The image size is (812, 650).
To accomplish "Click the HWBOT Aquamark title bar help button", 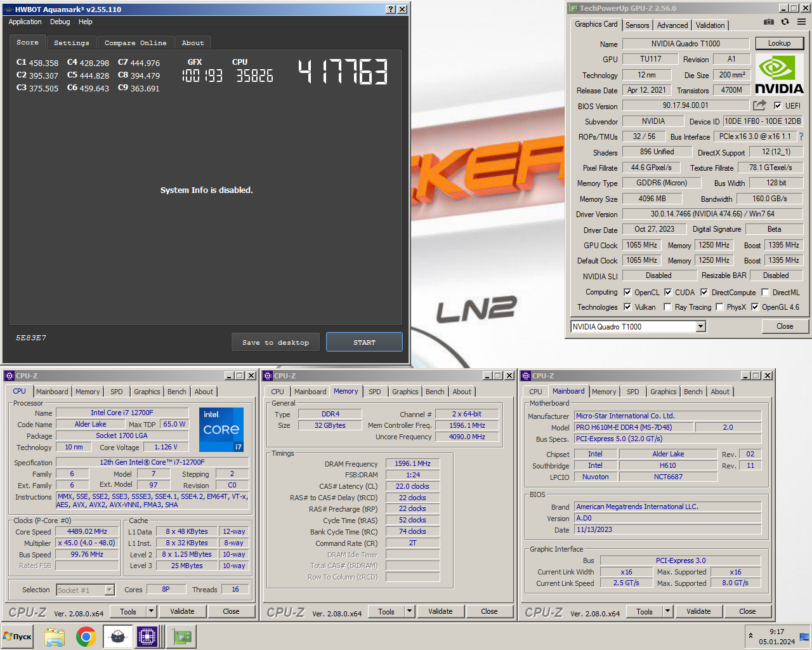I will tap(391, 10).
